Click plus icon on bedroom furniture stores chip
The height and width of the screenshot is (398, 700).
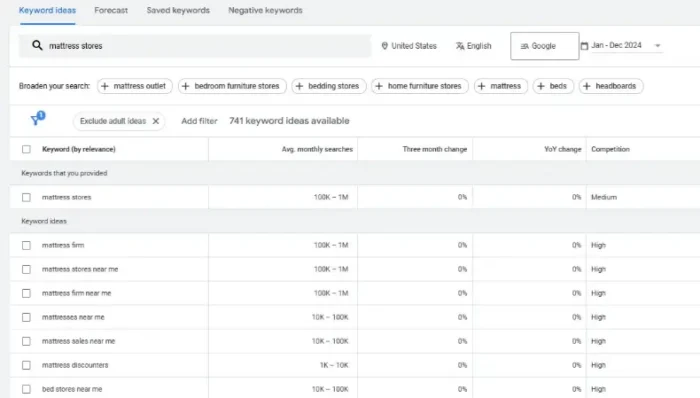[x=186, y=86]
